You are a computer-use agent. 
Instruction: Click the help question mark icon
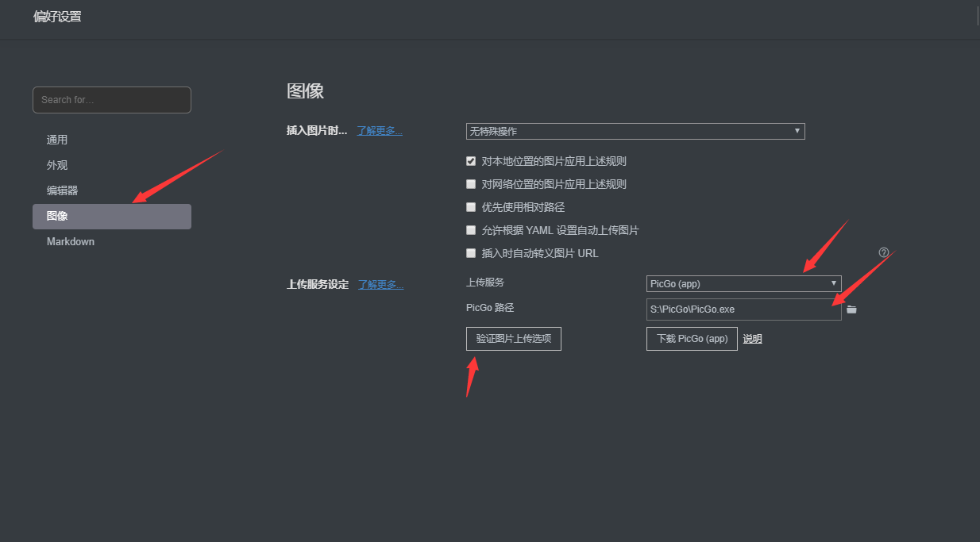(884, 252)
